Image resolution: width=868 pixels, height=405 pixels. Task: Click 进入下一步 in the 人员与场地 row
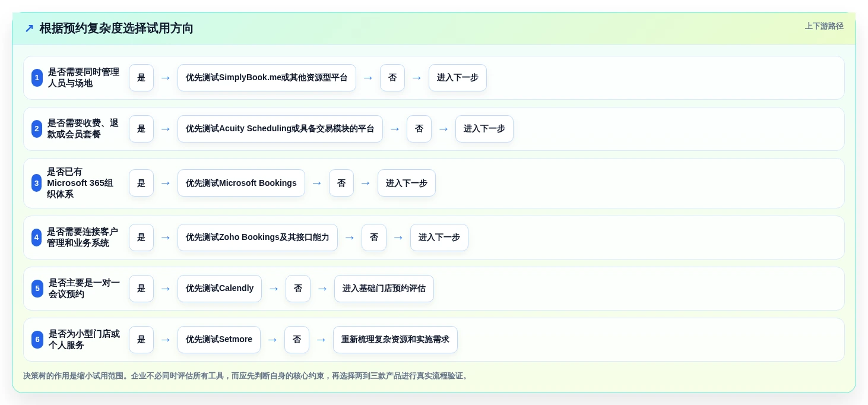click(x=458, y=78)
